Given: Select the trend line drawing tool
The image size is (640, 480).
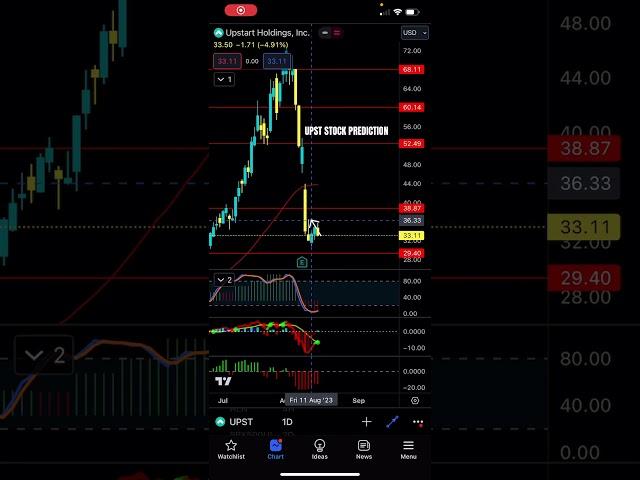Looking at the screenshot, I should (x=392, y=422).
